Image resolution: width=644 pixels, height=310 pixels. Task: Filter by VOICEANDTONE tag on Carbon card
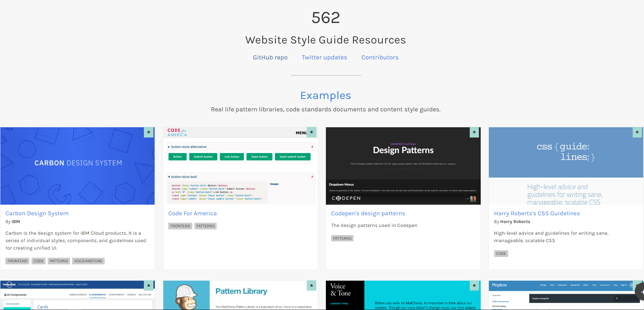coord(88,261)
